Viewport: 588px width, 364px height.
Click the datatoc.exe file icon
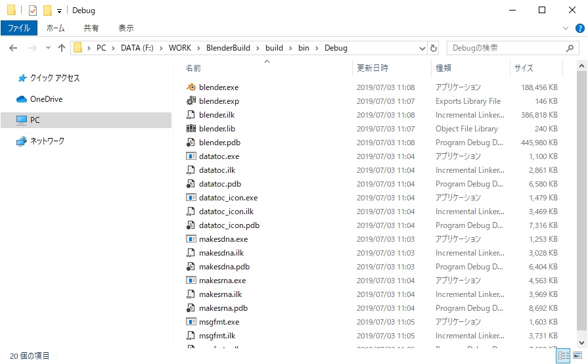[191, 156]
